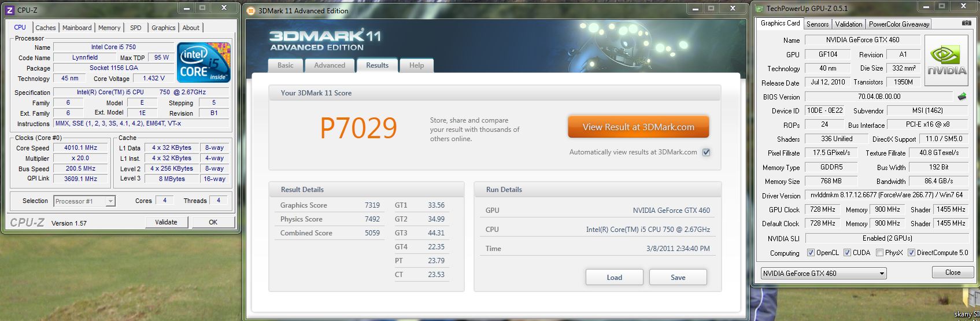
Task: Click the Core Voltage field 1.432 V
Action: (154, 78)
